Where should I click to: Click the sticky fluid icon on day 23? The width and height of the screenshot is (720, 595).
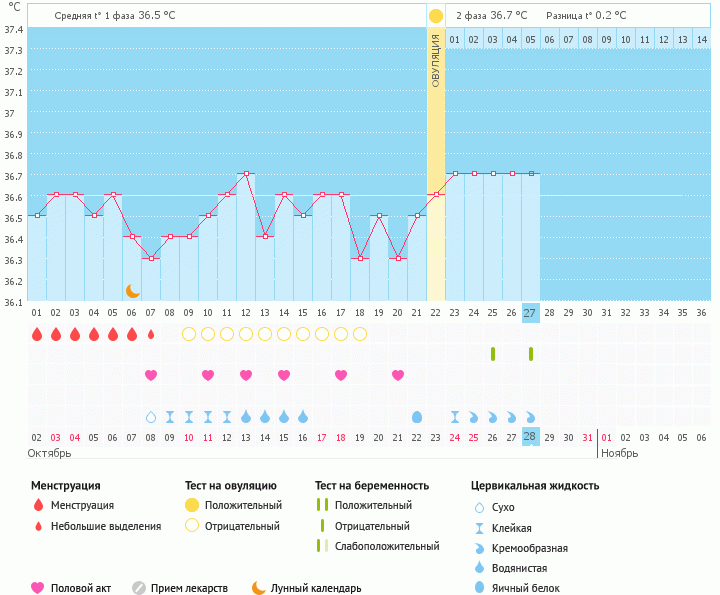click(x=455, y=416)
